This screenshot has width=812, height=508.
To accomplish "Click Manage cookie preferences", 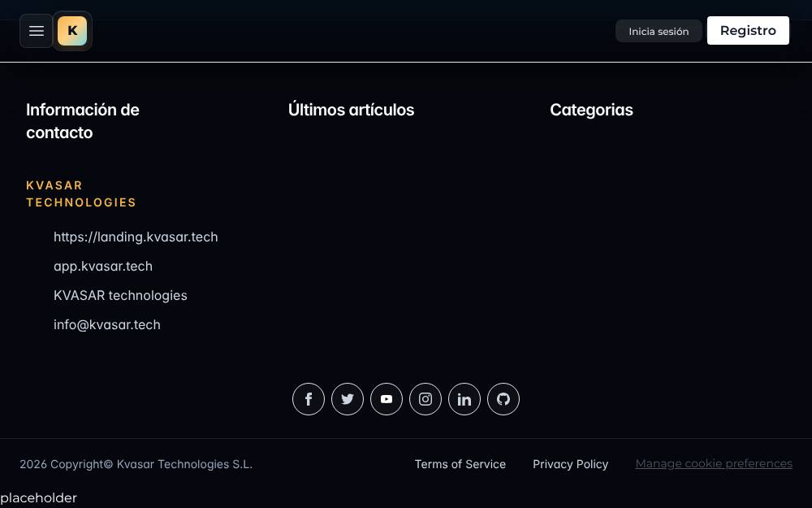I will pyautogui.click(x=714, y=463).
